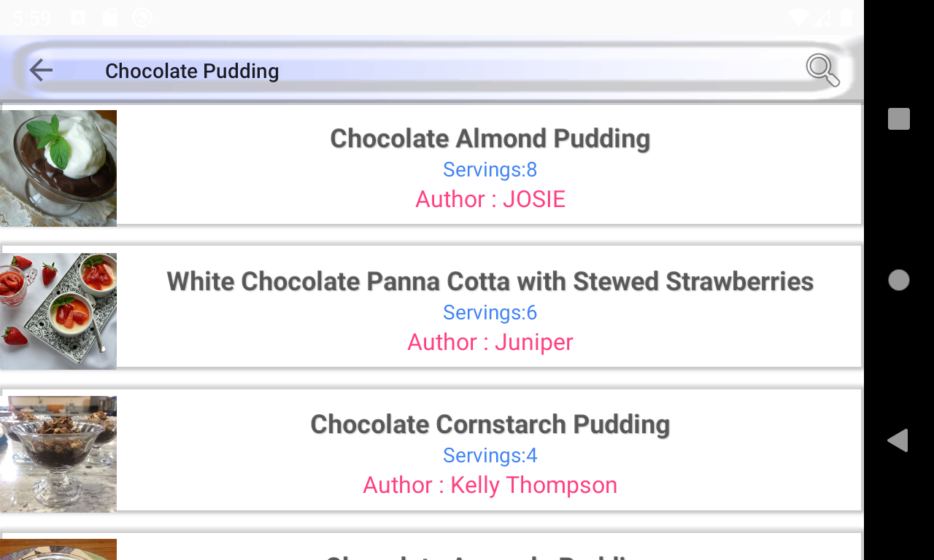The image size is (934, 560).
Task: Tap the magnifying glass search icon
Action: (822, 70)
